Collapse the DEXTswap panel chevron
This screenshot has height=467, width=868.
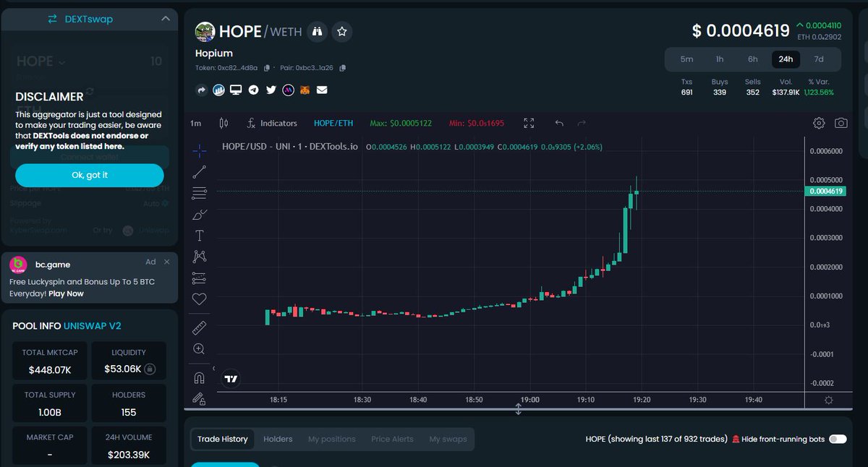[166, 18]
